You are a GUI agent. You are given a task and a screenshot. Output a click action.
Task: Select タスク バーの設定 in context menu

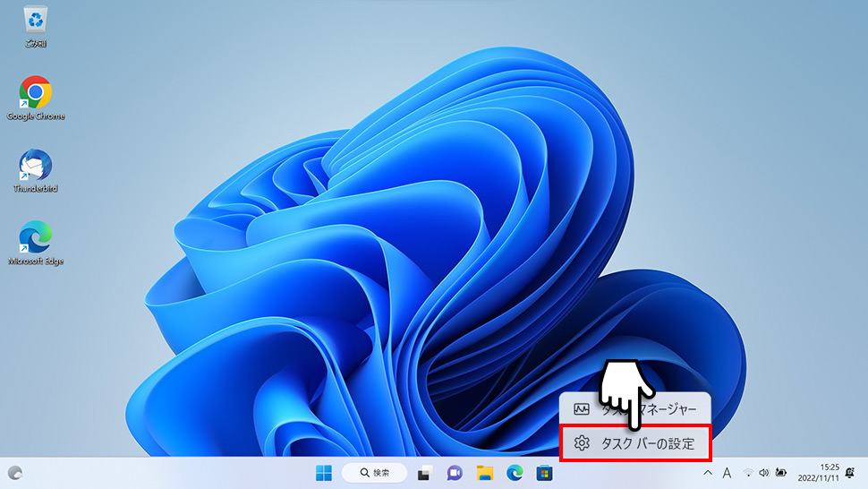635,443
